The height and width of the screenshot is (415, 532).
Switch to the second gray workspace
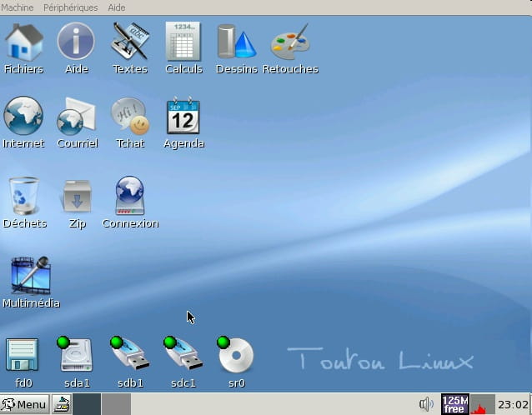click(117, 404)
